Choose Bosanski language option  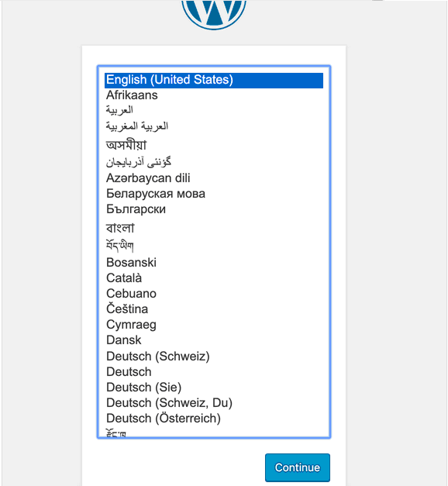[214, 263]
